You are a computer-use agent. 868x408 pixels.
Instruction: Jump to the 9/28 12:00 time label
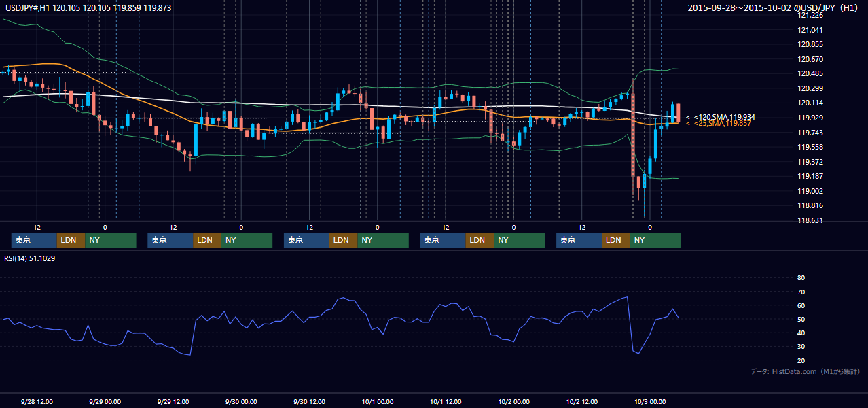[x=37, y=401]
